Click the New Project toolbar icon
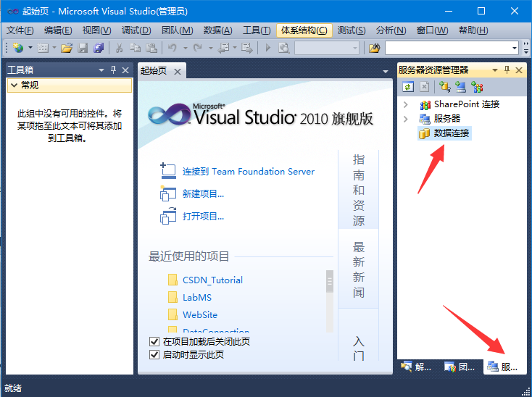Screen dimensions: 532x397 [18, 48]
